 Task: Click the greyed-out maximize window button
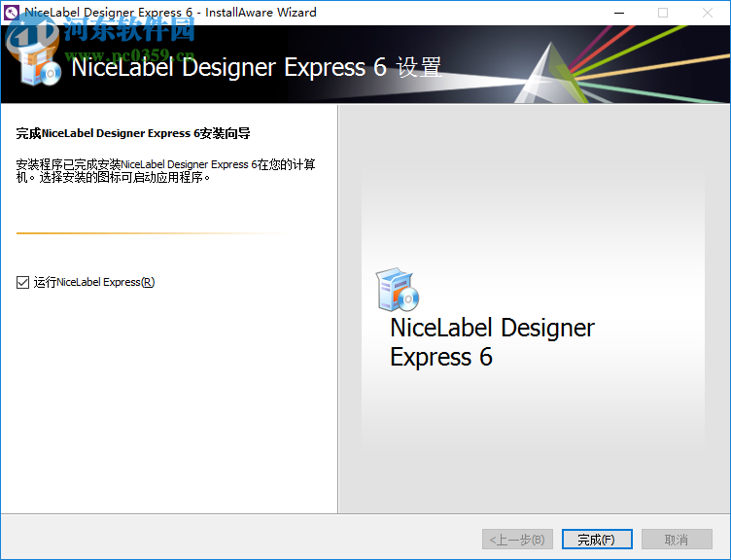(663, 13)
